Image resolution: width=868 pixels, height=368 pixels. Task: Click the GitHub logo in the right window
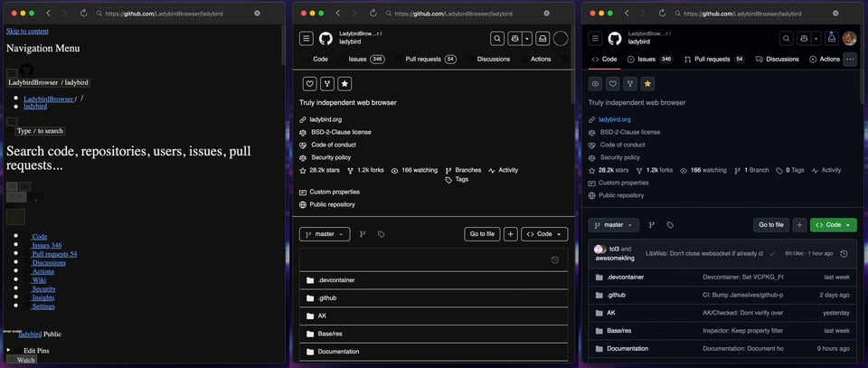[615, 38]
